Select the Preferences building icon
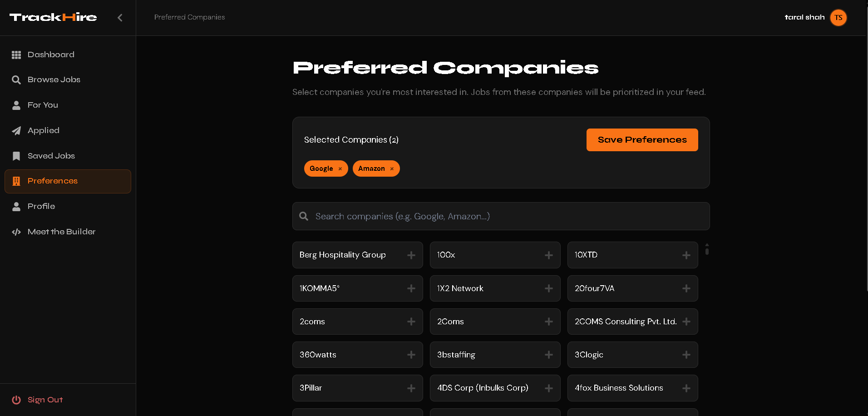This screenshot has height=416, width=868. click(x=16, y=181)
